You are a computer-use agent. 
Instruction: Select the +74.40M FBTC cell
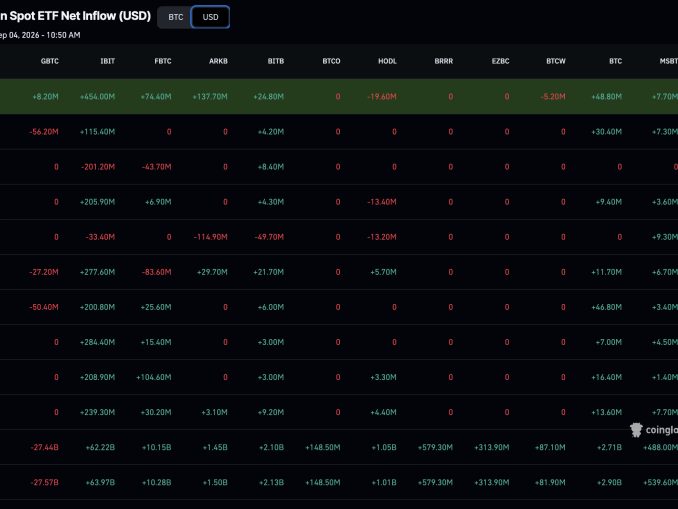click(156, 97)
